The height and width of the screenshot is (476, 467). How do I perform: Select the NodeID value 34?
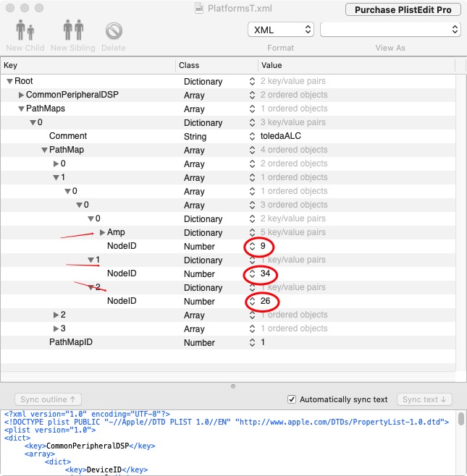(265, 273)
